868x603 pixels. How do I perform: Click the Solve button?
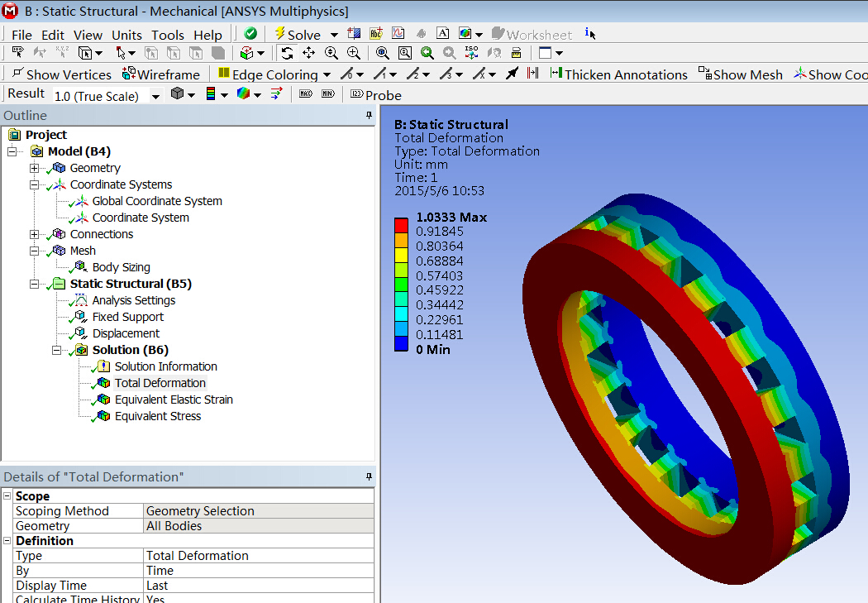[x=298, y=34]
